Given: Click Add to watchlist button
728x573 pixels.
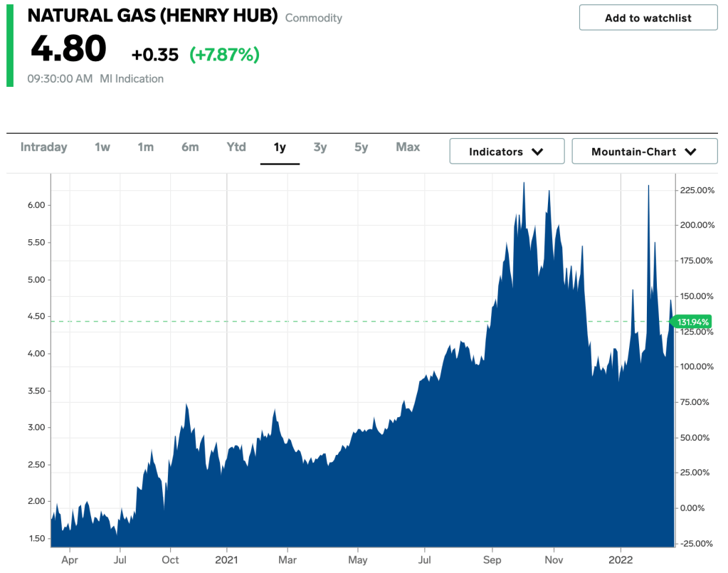Looking at the screenshot, I should pyautogui.click(x=648, y=18).
